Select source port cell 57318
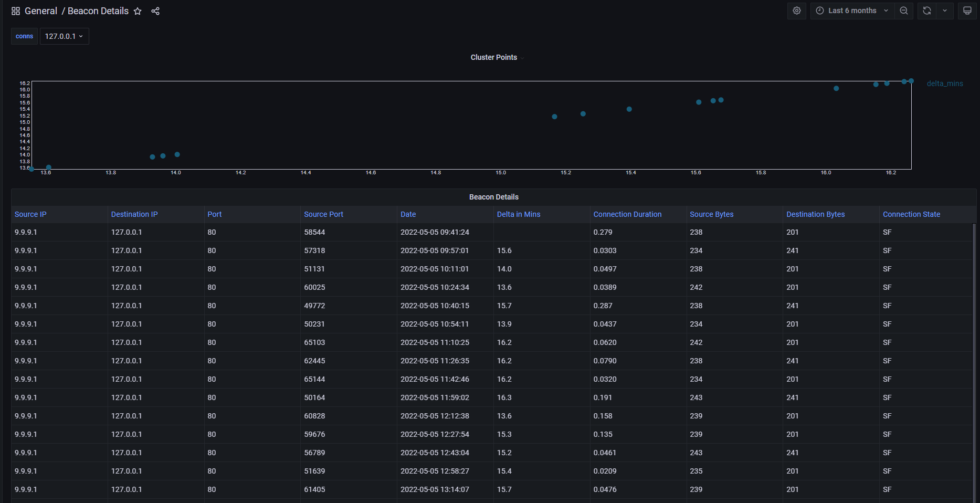 pos(349,250)
